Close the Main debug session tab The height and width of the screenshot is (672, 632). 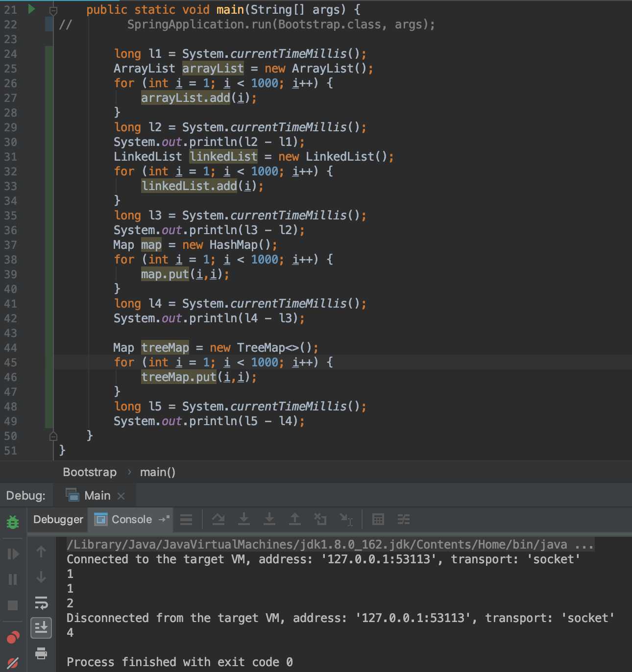121,496
